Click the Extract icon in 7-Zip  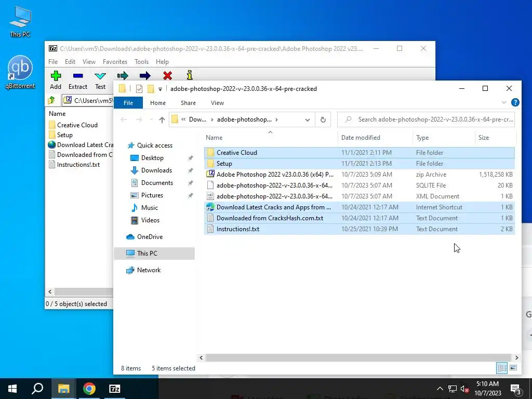[78, 76]
